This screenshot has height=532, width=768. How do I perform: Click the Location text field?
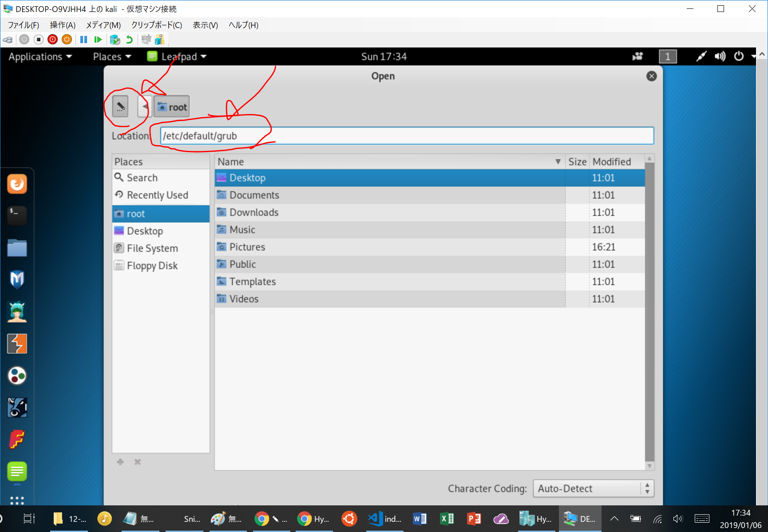[406, 136]
